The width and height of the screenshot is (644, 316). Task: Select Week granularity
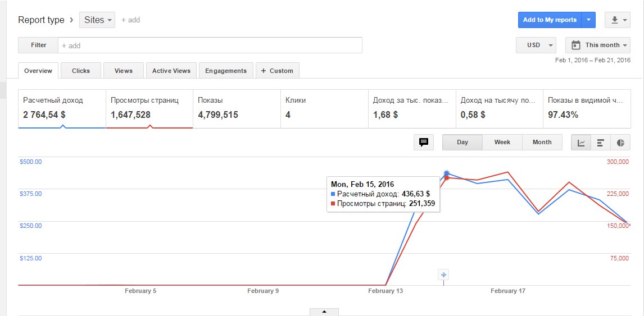point(502,143)
